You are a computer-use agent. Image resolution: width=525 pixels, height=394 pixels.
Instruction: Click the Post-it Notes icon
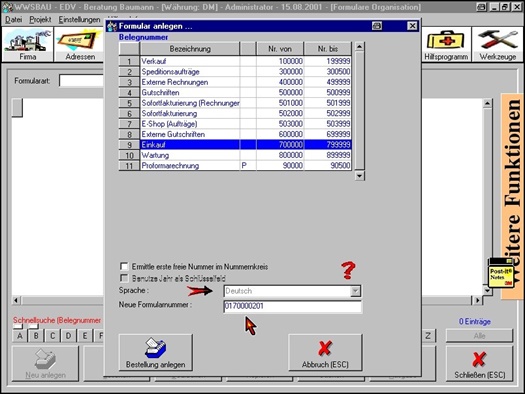point(501,273)
